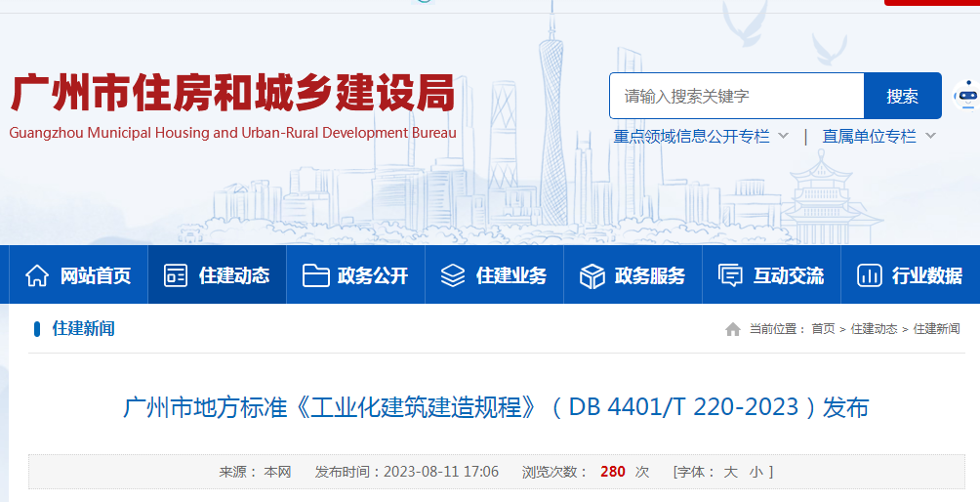Click the house icon in the breadcrumb

tap(733, 329)
